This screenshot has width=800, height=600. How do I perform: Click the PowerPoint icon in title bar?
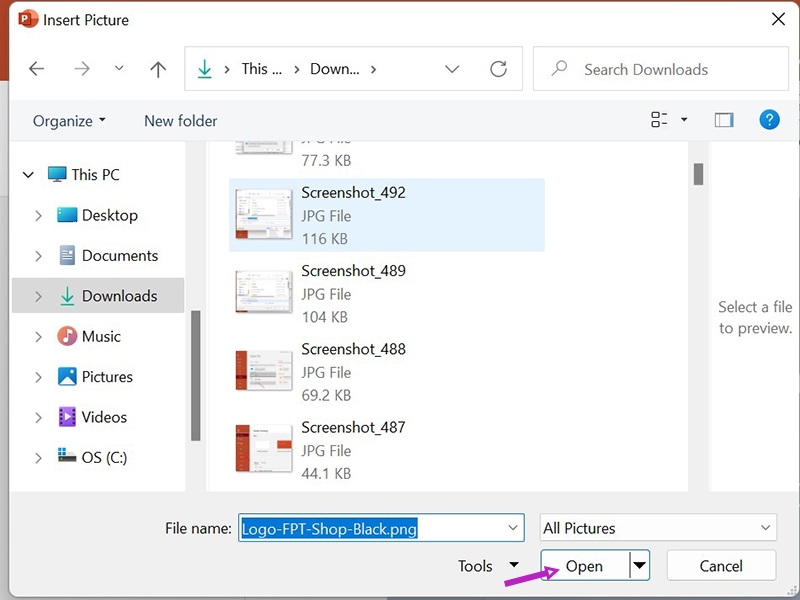point(28,19)
